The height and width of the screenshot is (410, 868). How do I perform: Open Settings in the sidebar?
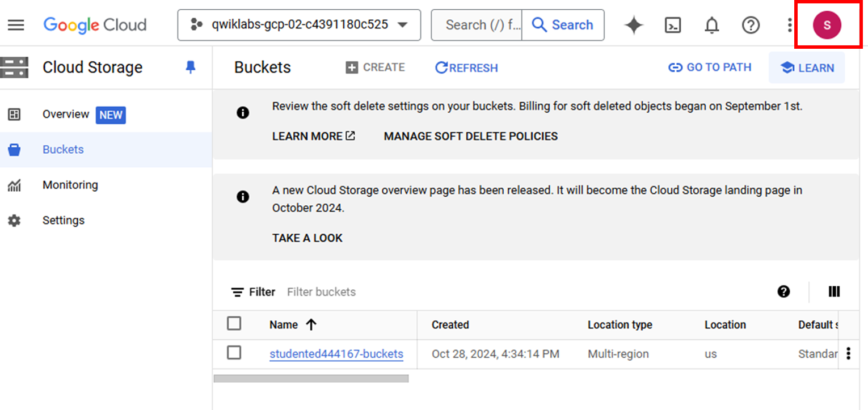[64, 221]
